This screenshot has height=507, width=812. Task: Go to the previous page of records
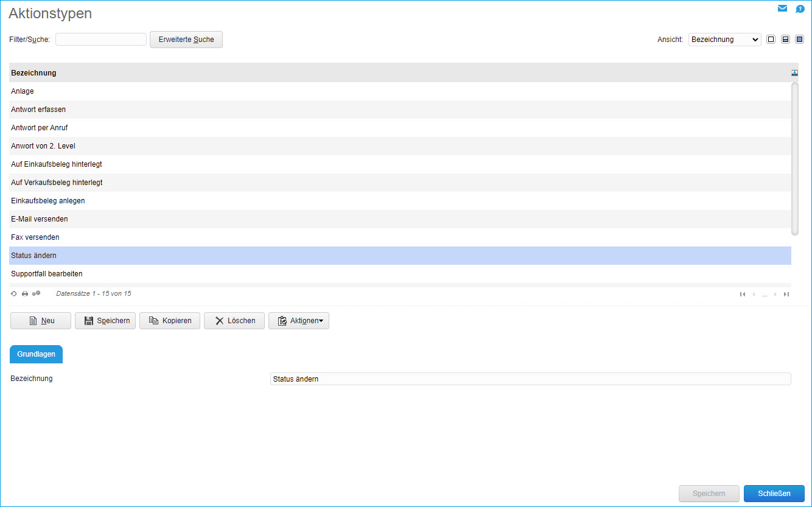(x=754, y=294)
